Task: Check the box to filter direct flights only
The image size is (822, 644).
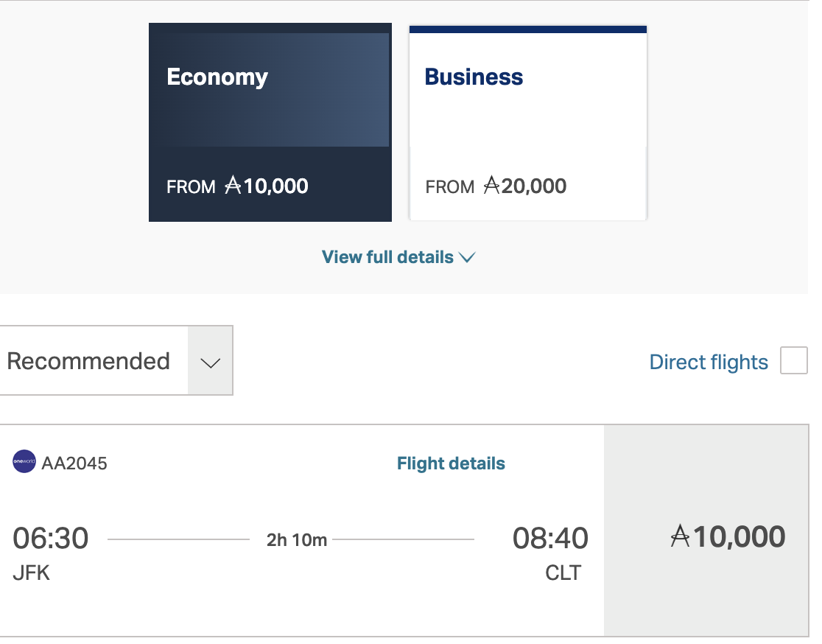Action: [793, 360]
